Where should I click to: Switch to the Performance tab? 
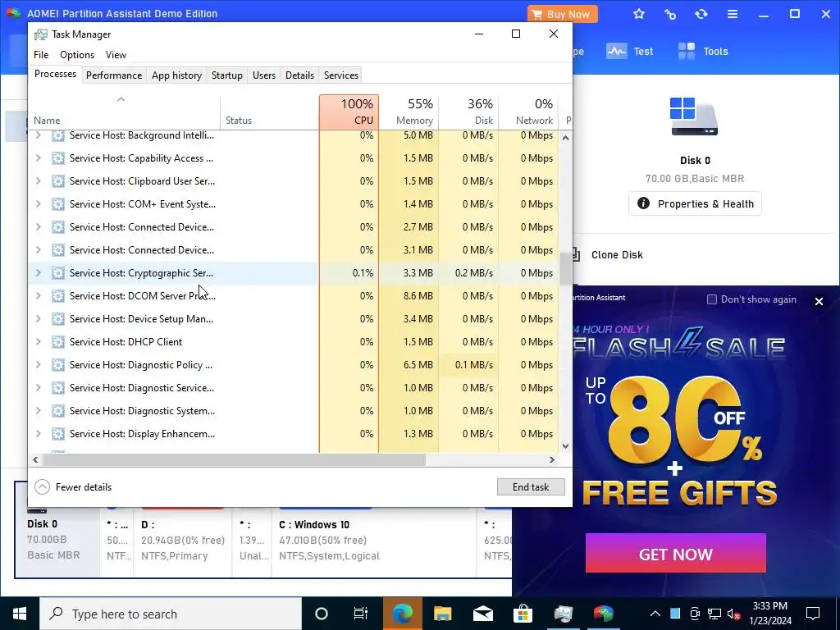pos(114,75)
